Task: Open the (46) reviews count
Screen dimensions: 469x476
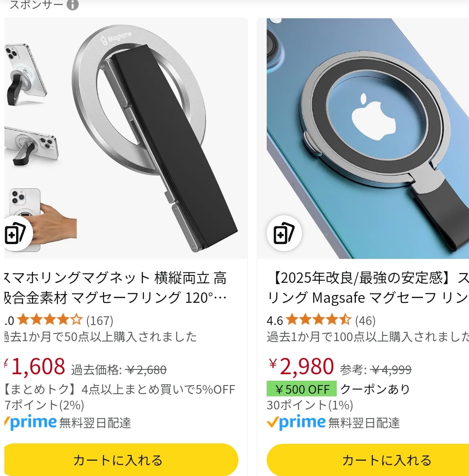Action: 365,321
